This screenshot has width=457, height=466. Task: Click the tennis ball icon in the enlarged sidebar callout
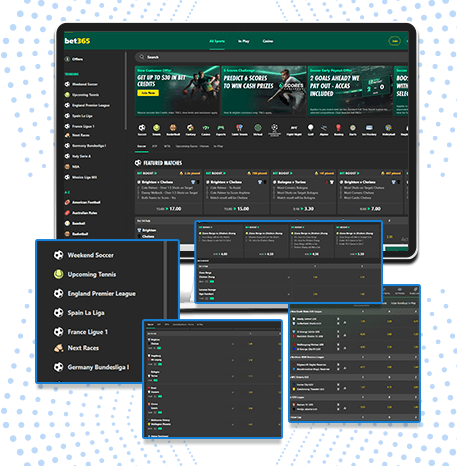pyautogui.click(x=59, y=274)
